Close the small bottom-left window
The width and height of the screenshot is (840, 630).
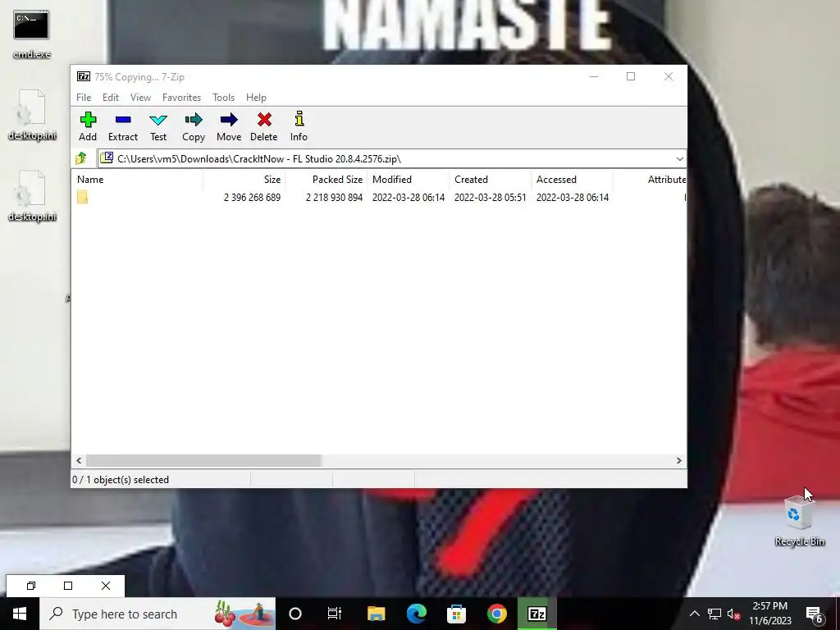pyautogui.click(x=106, y=586)
